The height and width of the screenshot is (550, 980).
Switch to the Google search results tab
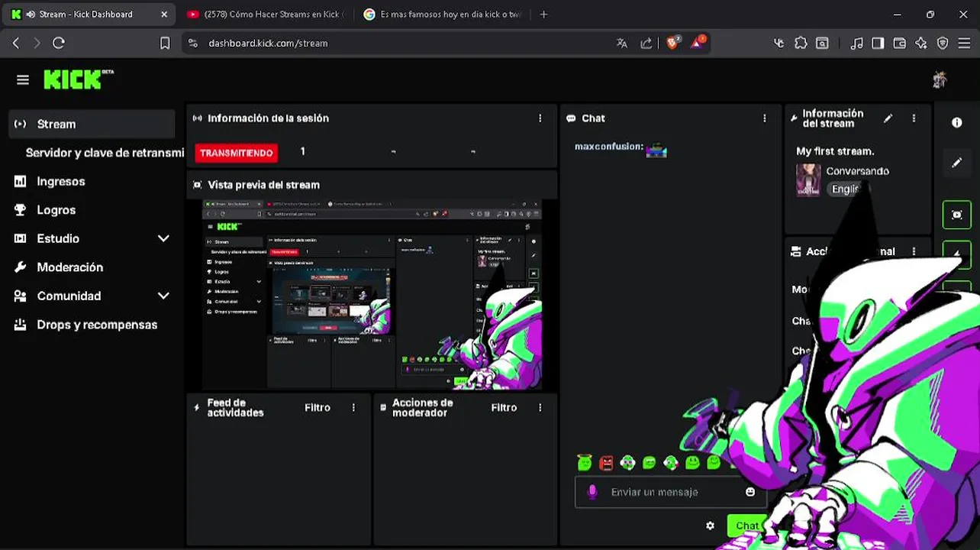point(443,14)
